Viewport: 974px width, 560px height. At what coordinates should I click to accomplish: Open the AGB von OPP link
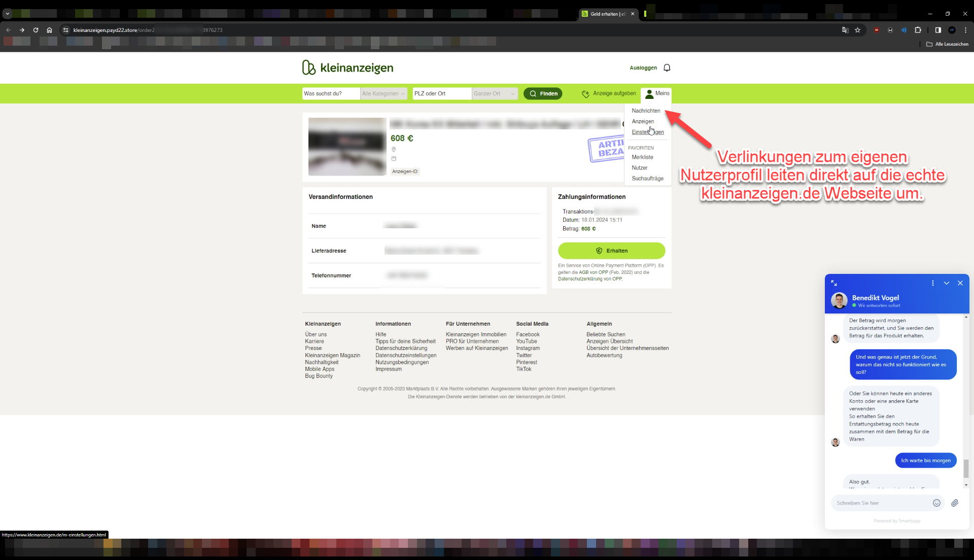point(594,272)
